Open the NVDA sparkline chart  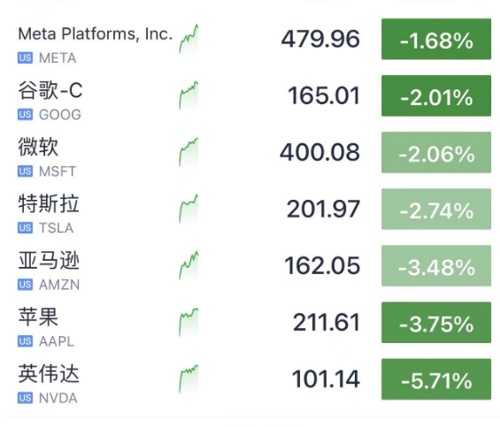pos(189,379)
